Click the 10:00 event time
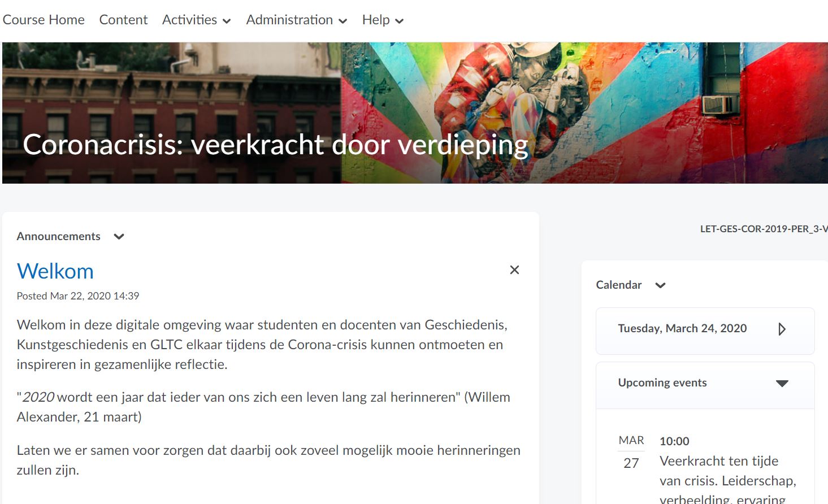Screen dimensions: 828x504 674,441
